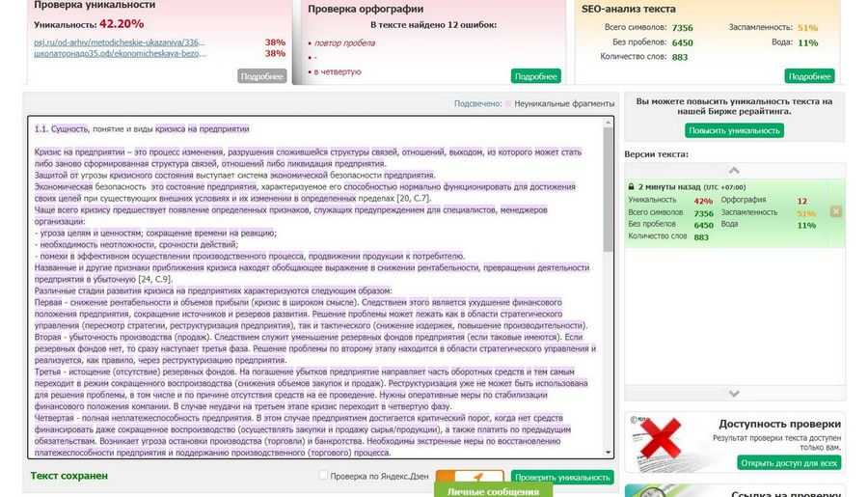868x497 pixels.
Task: Open the psj.ru matching source link
Action: click(x=119, y=42)
